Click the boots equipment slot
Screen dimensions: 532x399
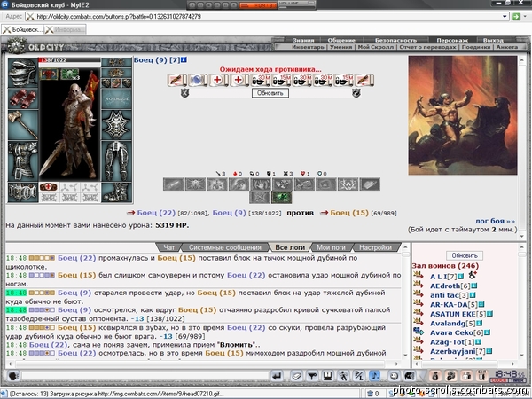pos(116,192)
